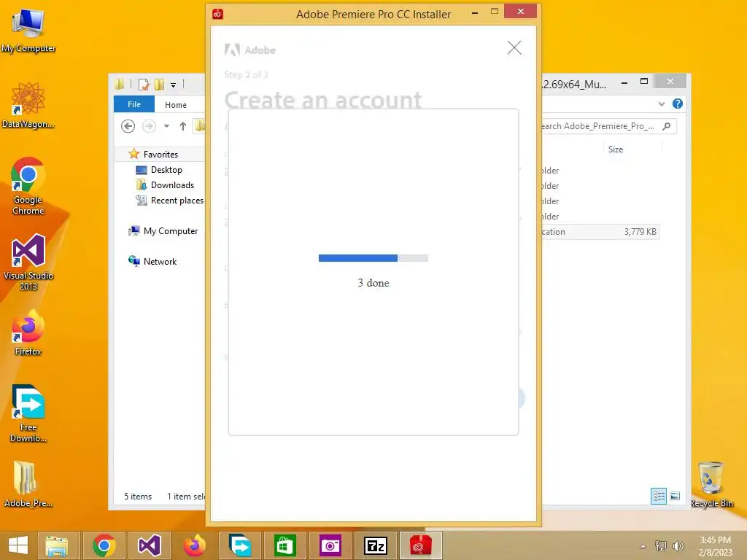Open My Computer desktop icon

click(28, 31)
